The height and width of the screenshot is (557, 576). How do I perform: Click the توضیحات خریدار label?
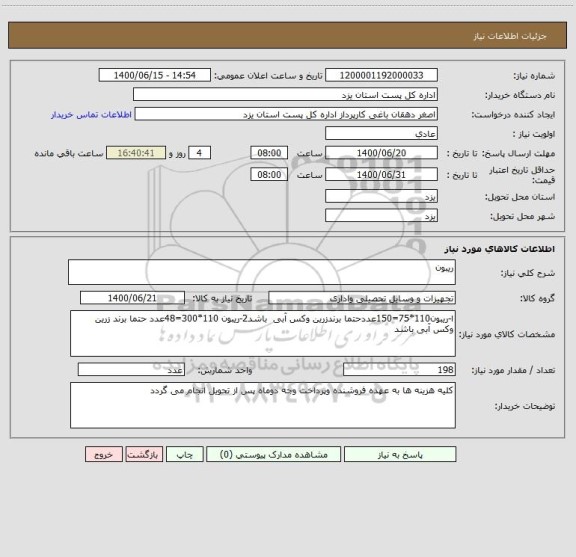tap(525, 406)
